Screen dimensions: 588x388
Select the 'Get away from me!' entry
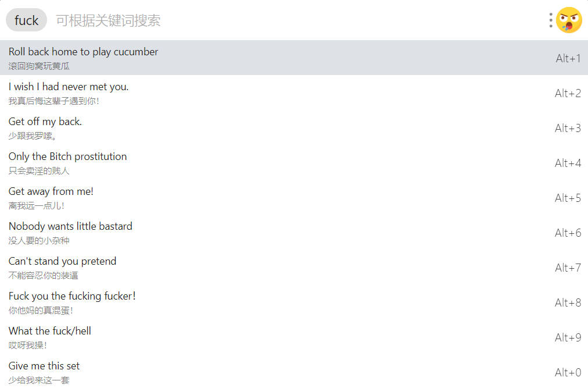(x=294, y=198)
